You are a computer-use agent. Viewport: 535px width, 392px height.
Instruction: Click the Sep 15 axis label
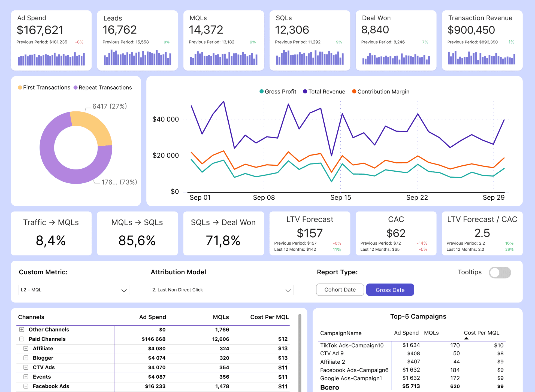(x=341, y=197)
